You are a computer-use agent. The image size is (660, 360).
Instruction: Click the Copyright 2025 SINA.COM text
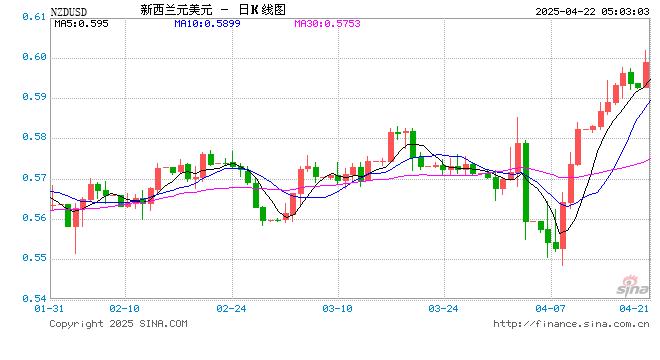119,324
